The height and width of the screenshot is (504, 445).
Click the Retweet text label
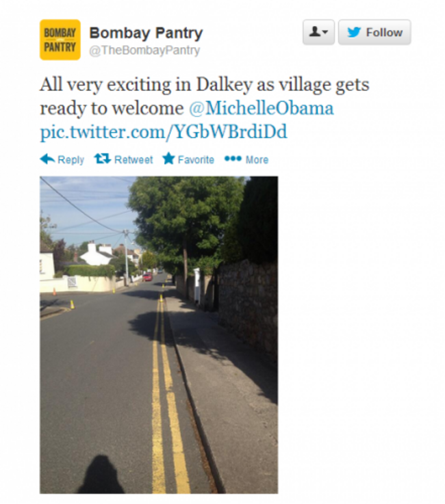[133, 159]
